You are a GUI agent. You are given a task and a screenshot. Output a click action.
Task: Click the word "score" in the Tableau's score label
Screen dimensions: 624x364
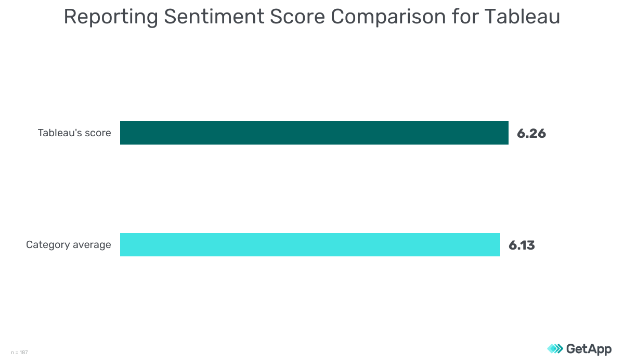point(98,134)
